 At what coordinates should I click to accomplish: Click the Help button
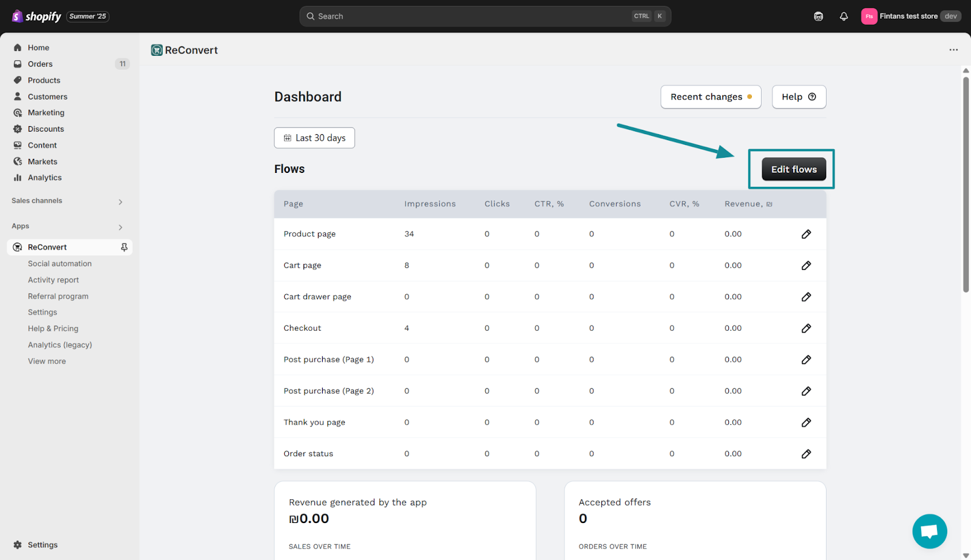coord(799,97)
